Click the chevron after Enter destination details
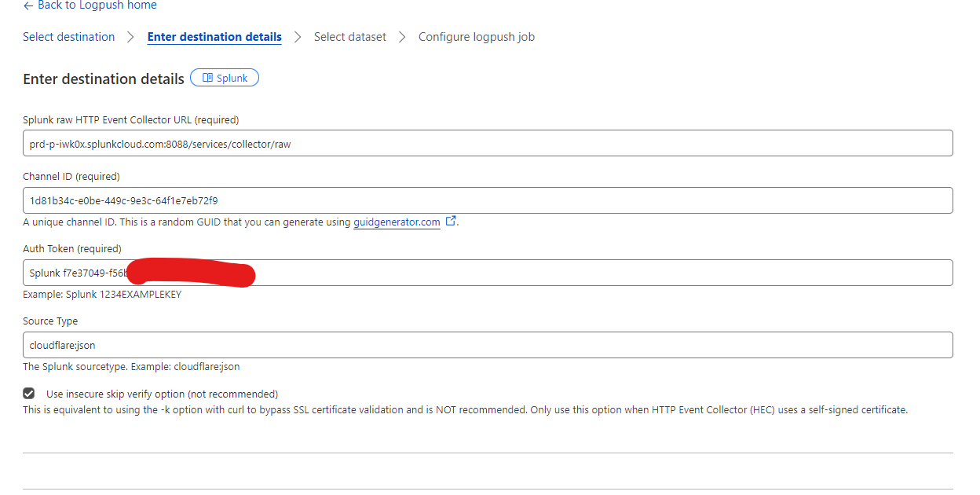980x495 pixels. coord(298,37)
